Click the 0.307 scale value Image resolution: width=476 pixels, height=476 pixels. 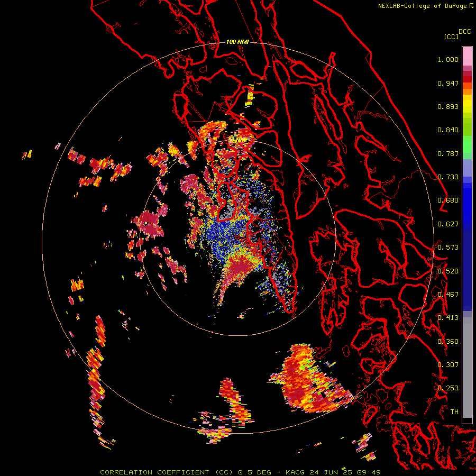[x=448, y=365]
